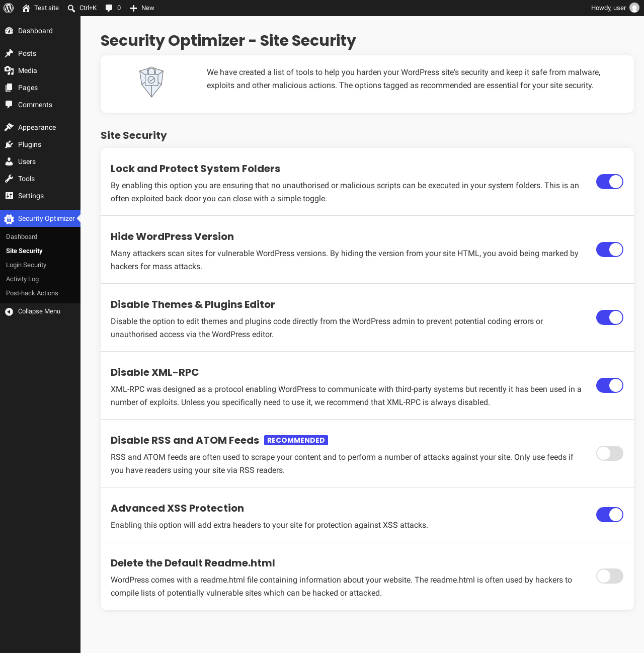This screenshot has height=653, width=644.
Task: Go to the Media menu
Action: 40,70
